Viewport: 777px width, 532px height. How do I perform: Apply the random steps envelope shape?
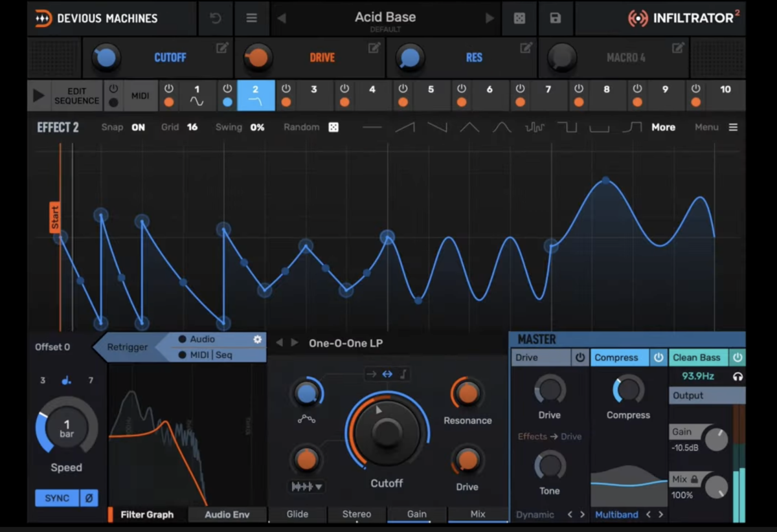535,127
